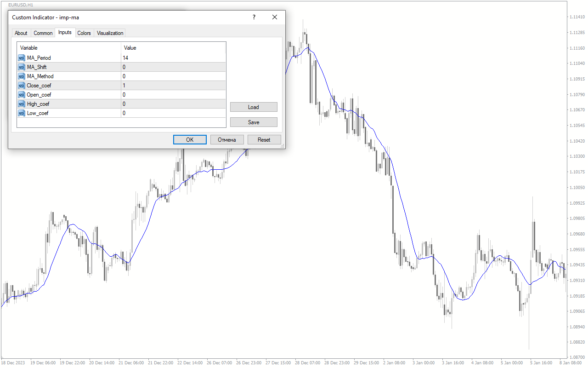The width and height of the screenshot is (588, 368).
Task: Load input parameters with Load button
Action: pos(254,107)
